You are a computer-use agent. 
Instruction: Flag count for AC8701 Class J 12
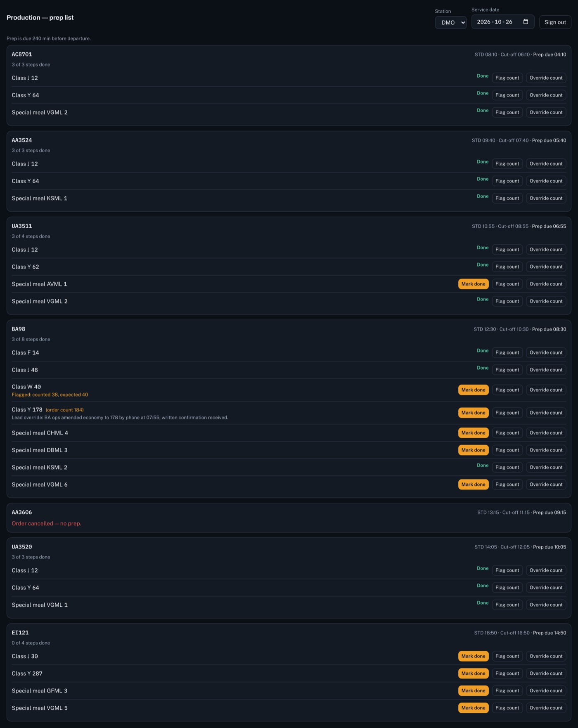(x=507, y=78)
